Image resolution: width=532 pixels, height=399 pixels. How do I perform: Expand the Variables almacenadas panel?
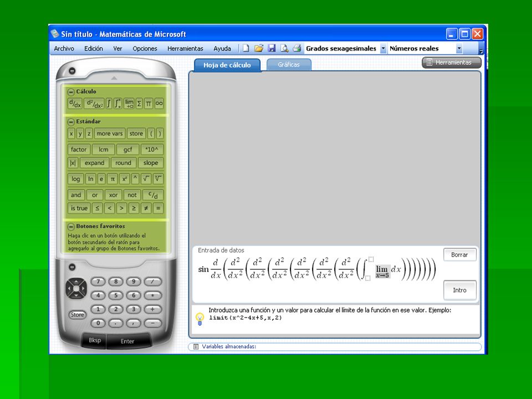pyautogui.click(x=196, y=346)
